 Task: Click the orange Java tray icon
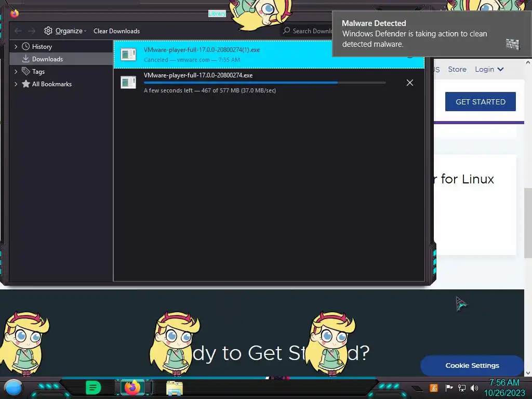pyautogui.click(x=434, y=388)
